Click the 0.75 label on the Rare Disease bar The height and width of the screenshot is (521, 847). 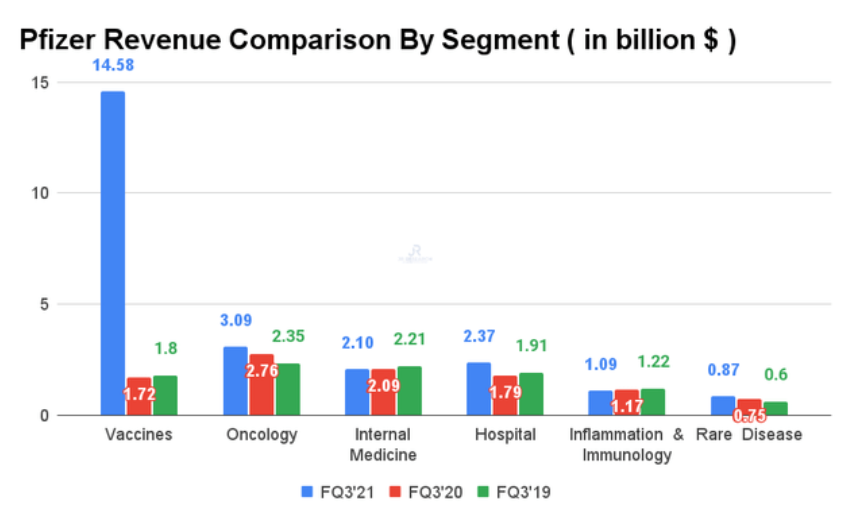coord(749,416)
